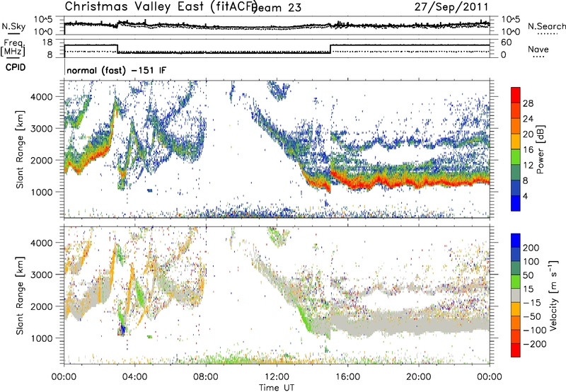Click the gray velocity band near 20:00 UT

[x=419, y=323]
